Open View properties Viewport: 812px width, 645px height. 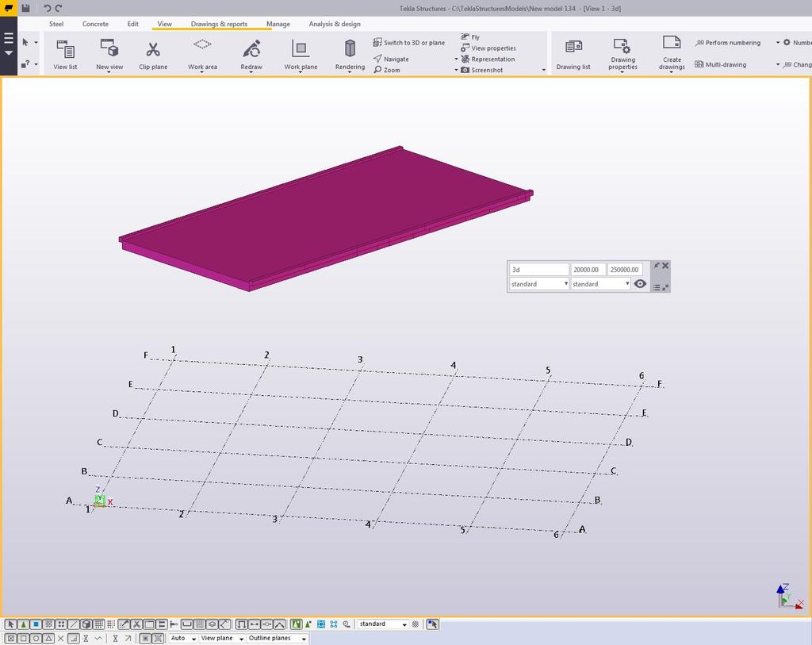tap(488, 48)
